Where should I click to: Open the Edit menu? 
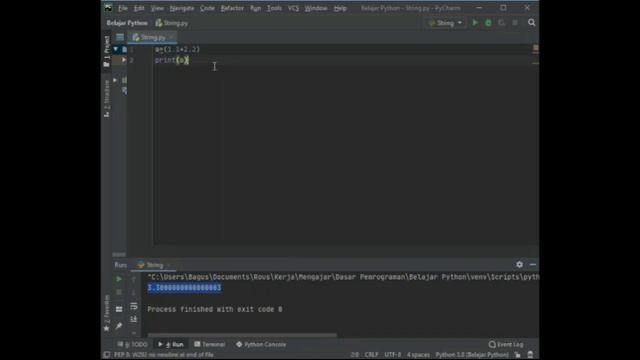pos(139,8)
